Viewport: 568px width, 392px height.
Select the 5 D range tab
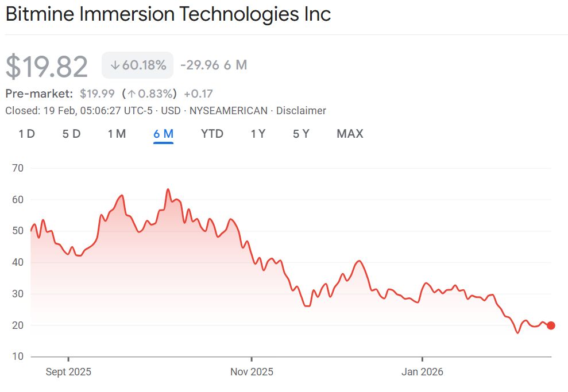71,134
